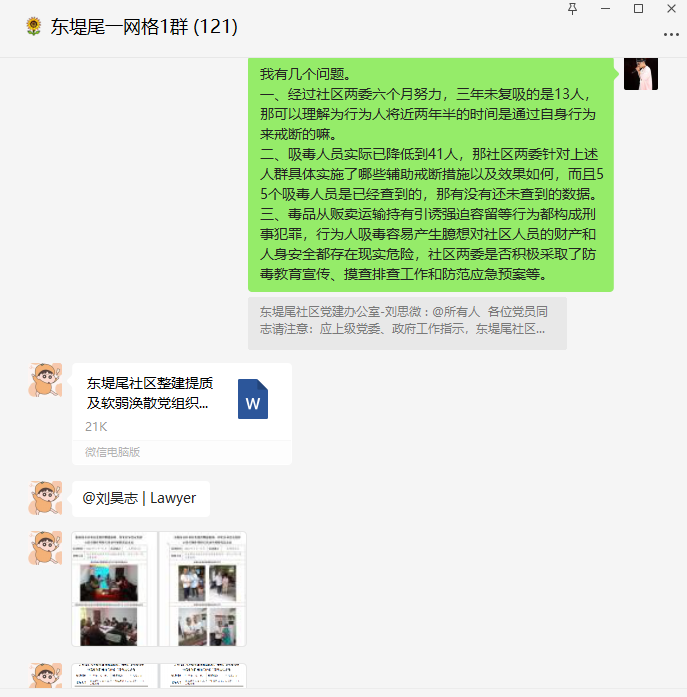Open the Word document file icon
Viewport: 687px width, 697px height.
tap(253, 399)
